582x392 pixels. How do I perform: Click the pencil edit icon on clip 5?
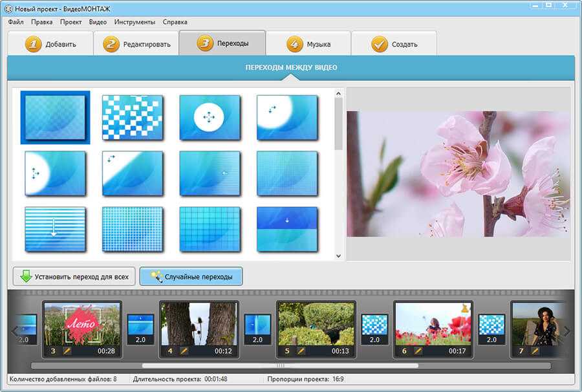301,351
